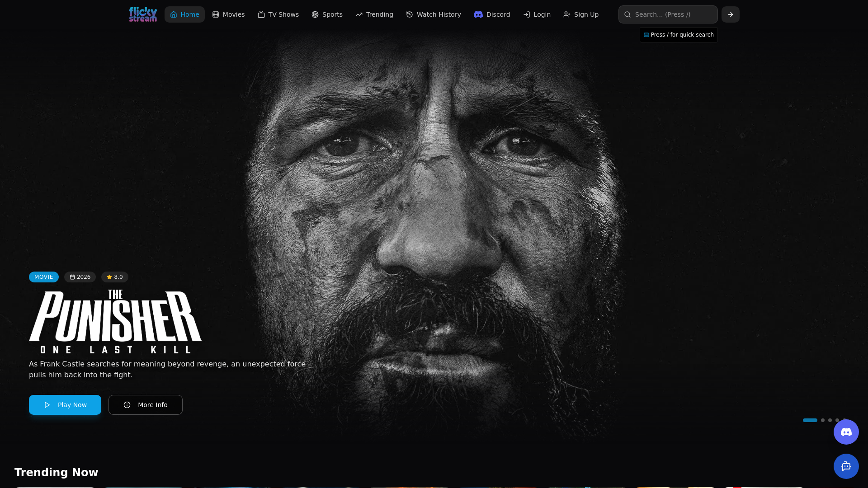Jump to the second carousel slide dot
This screenshot has height=488, width=868.
823,420
